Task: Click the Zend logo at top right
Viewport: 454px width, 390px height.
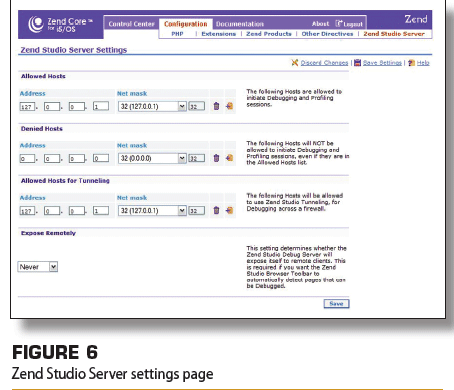Action: pyautogui.click(x=416, y=19)
